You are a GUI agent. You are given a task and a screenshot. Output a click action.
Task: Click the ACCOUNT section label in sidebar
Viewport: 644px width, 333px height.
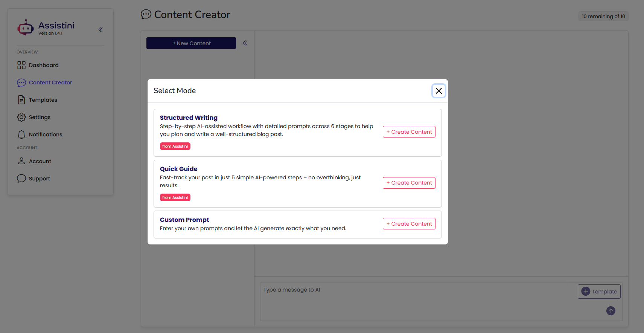(27, 148)
